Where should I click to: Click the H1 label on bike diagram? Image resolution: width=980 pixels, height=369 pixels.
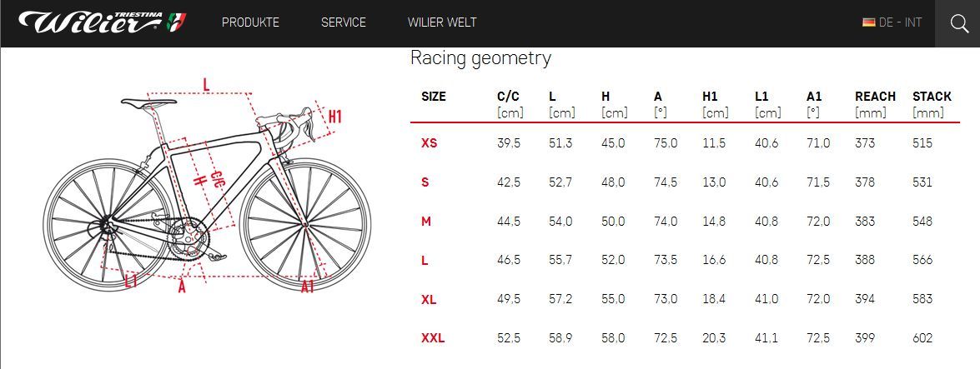tap(334, 117)
